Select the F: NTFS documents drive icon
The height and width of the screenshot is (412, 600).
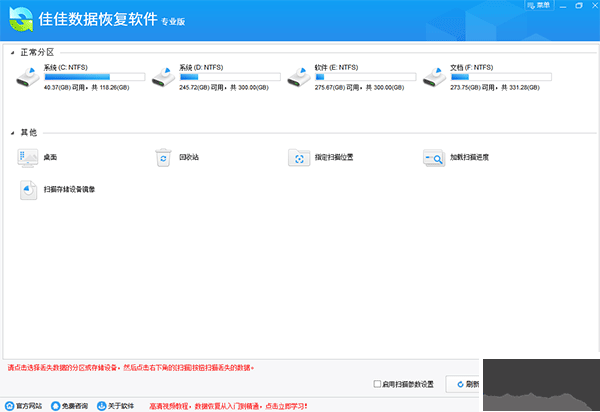click(434, 77)
